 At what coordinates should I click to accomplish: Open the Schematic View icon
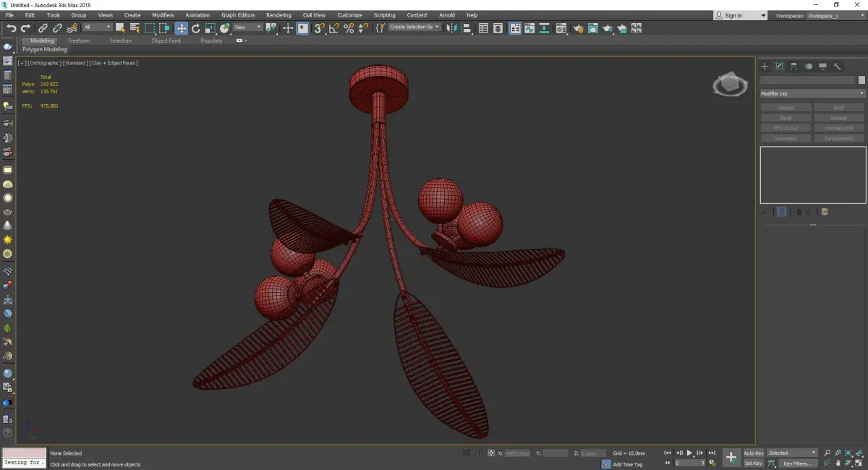pos(544,28)
